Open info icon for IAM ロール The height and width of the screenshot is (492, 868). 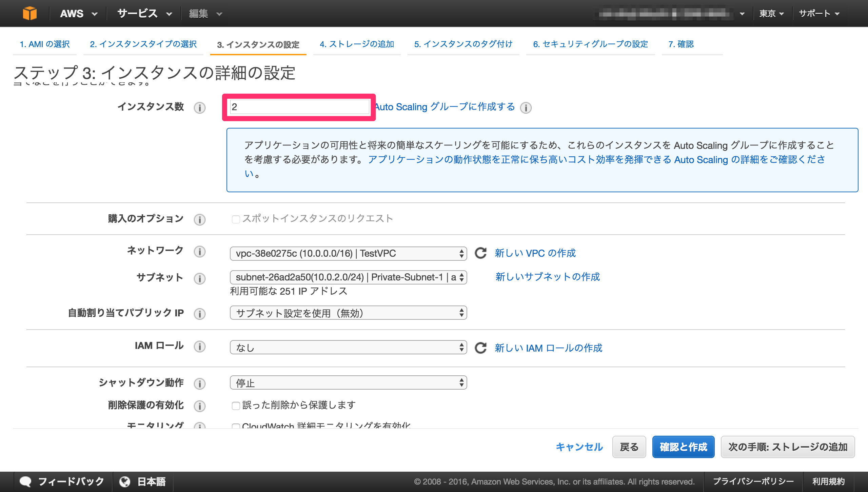200,346
